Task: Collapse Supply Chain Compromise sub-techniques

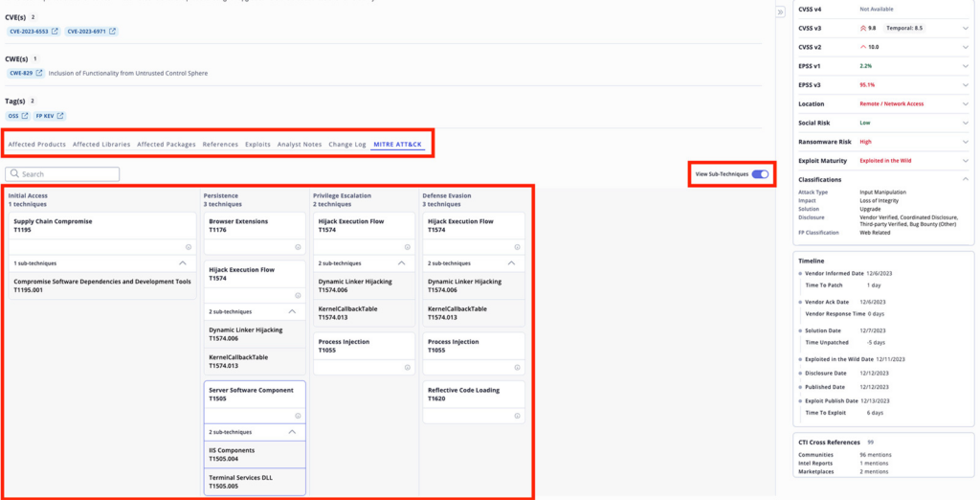Action: [183, 262]
